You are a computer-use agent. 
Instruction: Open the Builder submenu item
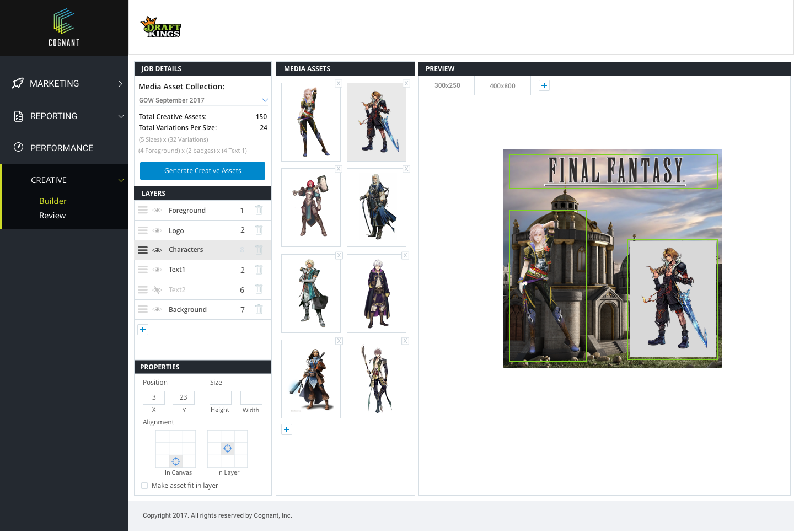[53, 201]
